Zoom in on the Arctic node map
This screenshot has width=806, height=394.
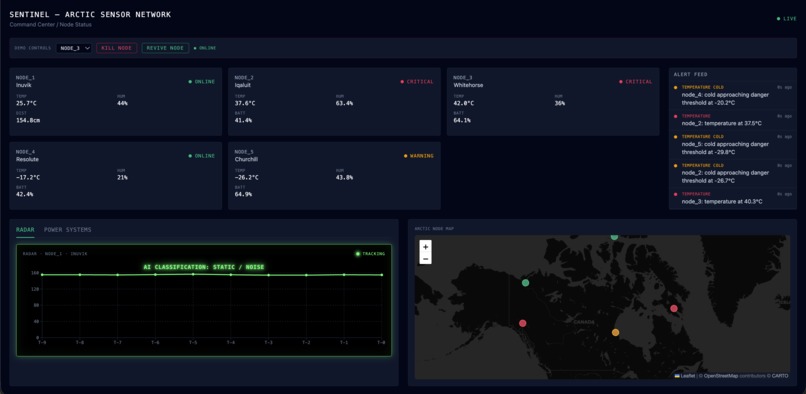click(x=426, y=246)
